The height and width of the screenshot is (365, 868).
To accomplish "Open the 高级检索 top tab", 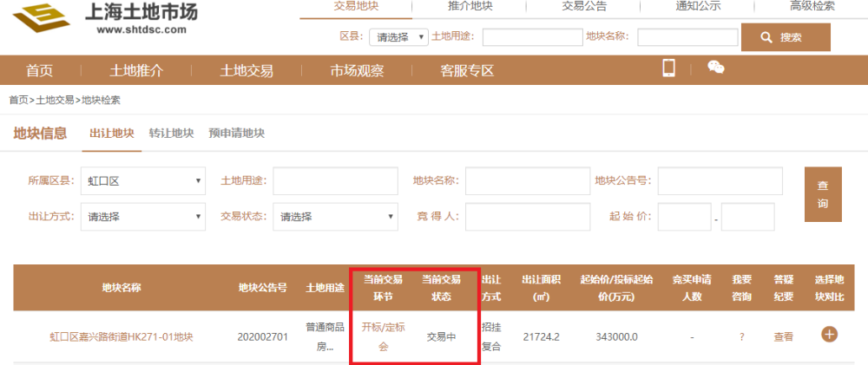I will click(x=812, y=7).
